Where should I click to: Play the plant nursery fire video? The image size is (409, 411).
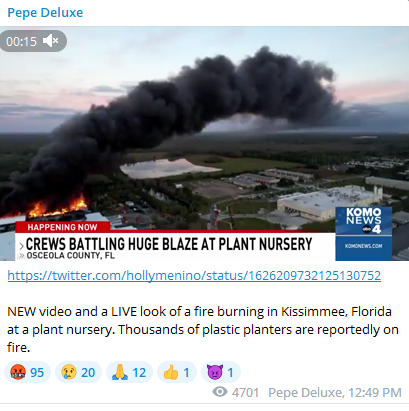click(x=204, y=144)
